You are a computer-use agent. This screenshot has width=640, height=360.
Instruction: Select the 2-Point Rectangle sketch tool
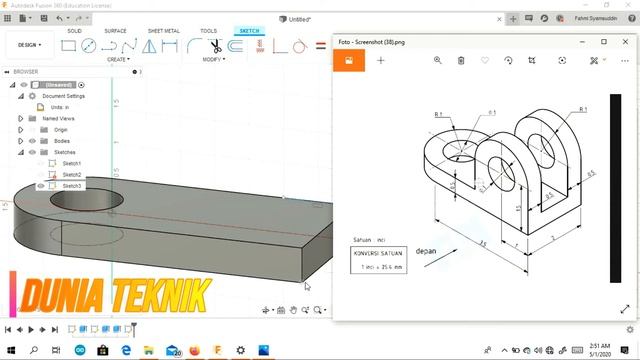pyautogui.click(x=68, y=46)
